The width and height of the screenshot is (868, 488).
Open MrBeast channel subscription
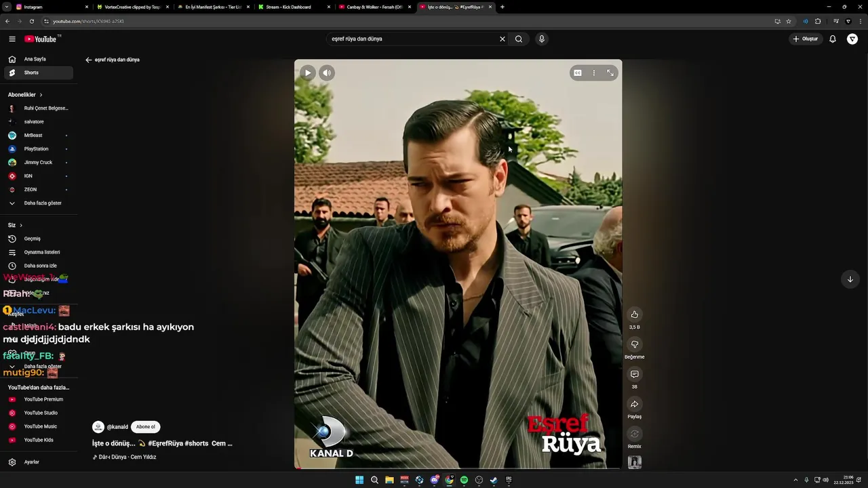tap(39, 136)
